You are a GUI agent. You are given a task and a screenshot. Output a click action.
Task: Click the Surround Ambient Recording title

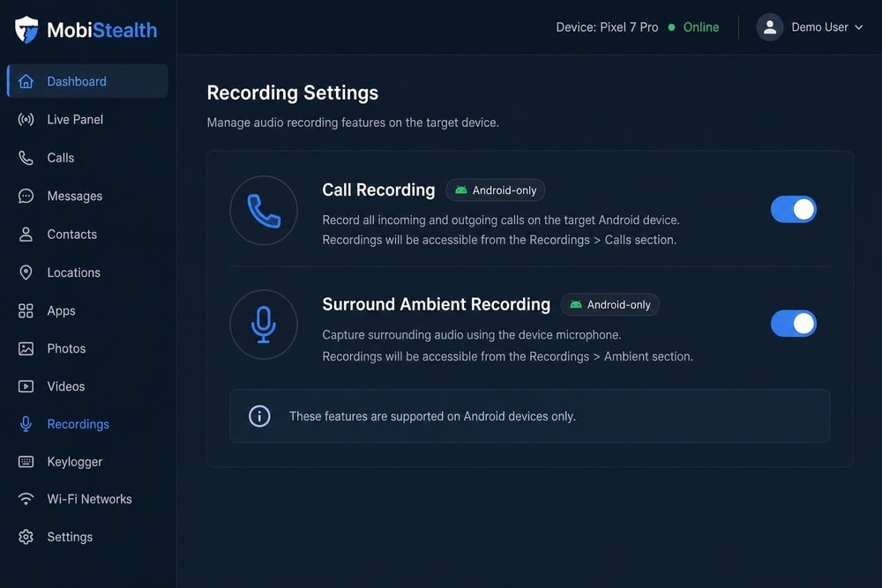tap(436, 304)
